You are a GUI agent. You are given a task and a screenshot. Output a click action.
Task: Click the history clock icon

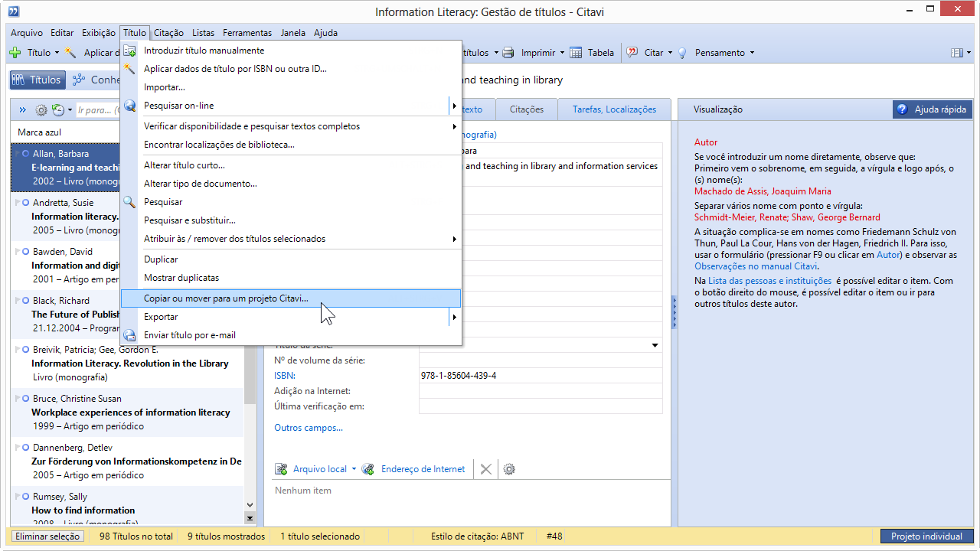click(58, 110)
